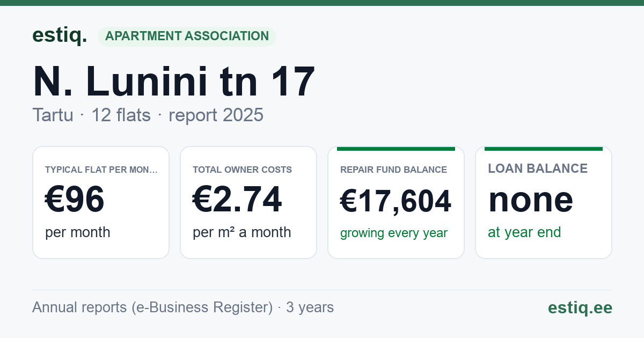Click the 'Tartu · 12 flats · report 2025' subtitle
The height and width of the screenshot is (338, 644).
click(x=148, y=115)
